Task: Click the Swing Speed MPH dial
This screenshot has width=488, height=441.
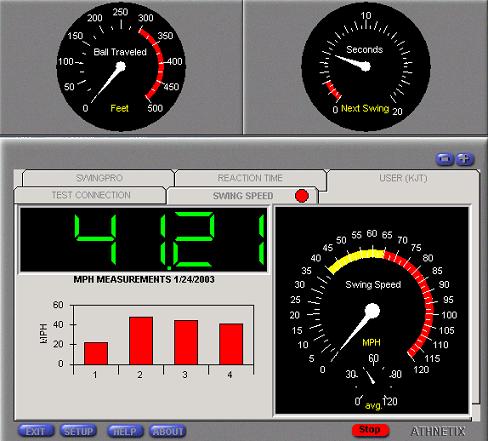Action: [x=372, y=311]
